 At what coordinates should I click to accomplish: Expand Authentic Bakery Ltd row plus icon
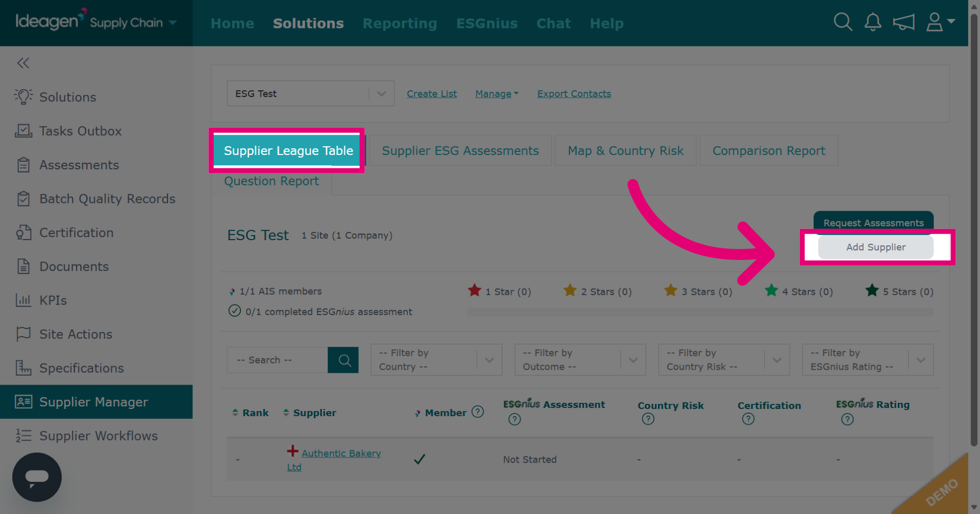[292, 451]
